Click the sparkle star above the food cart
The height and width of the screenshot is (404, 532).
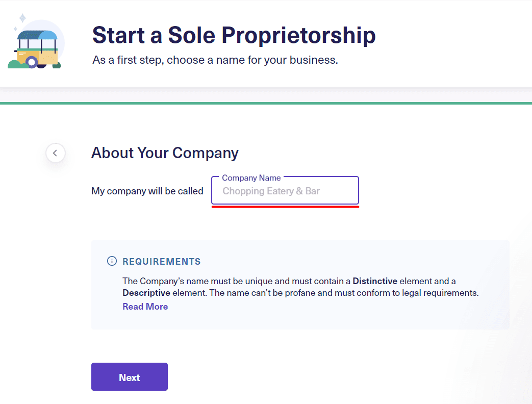[x=22, y=18]
